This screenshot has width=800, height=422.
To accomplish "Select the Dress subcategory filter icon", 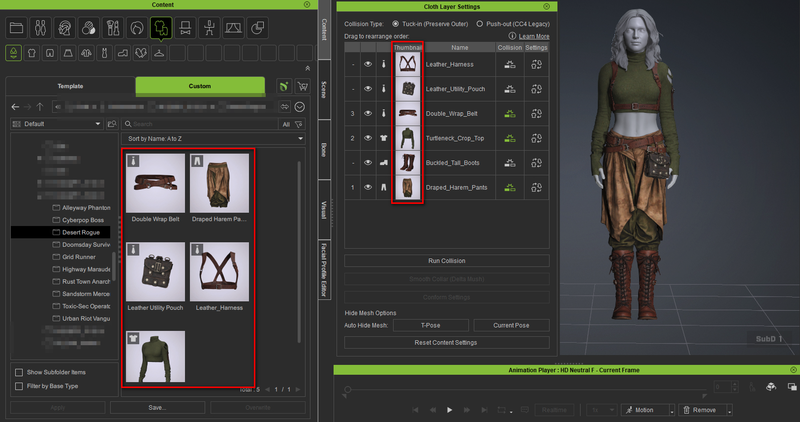I will coord(105,53).
